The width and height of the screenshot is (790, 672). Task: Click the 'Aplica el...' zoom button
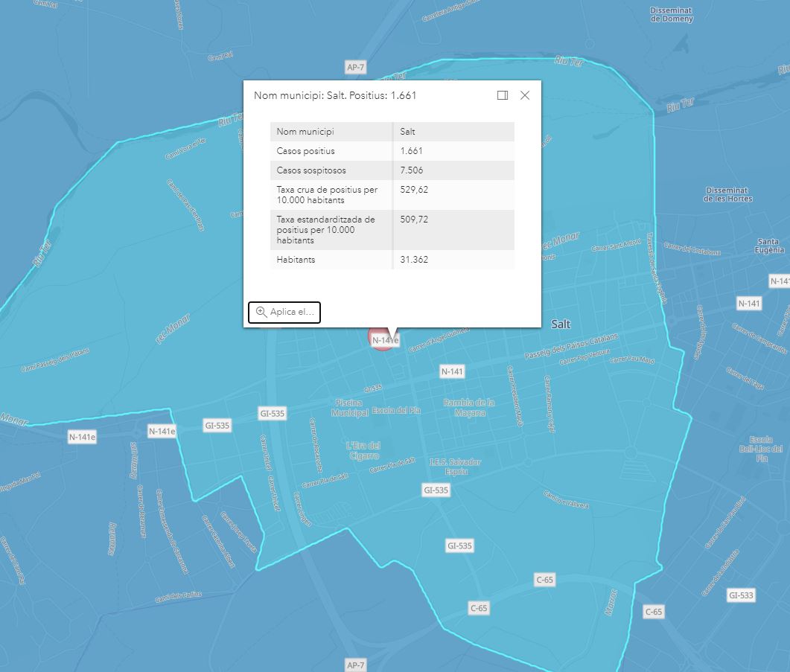pos(284,312)
